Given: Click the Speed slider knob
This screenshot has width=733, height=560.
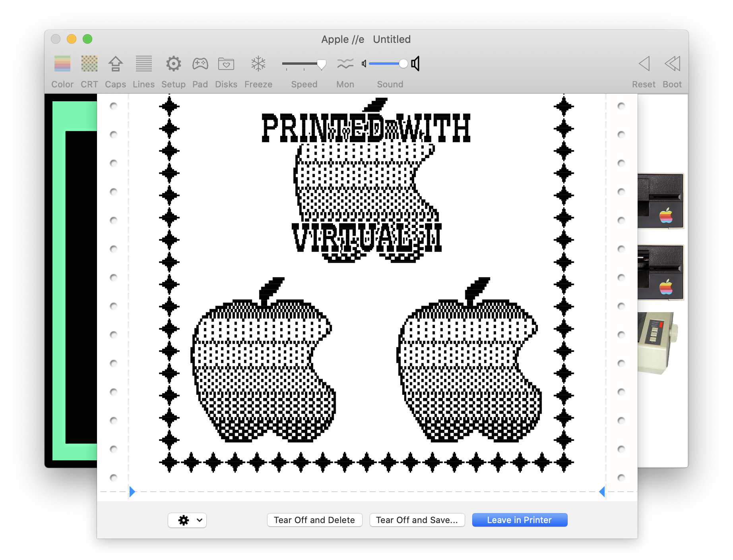Looking at the screenshot, I should coord(321,64).
